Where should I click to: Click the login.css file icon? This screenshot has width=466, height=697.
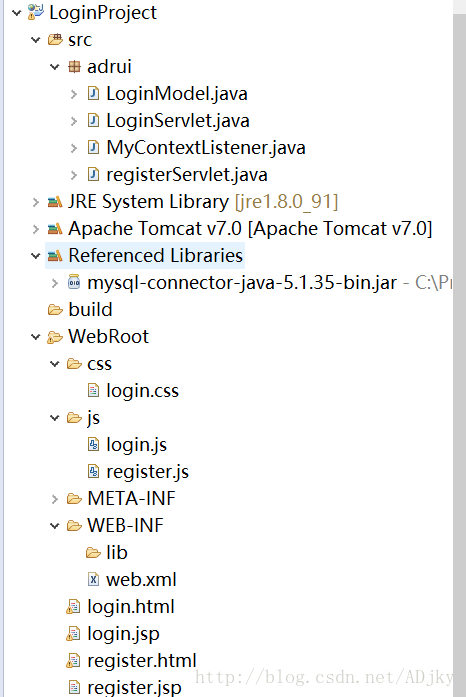point(93,390)
